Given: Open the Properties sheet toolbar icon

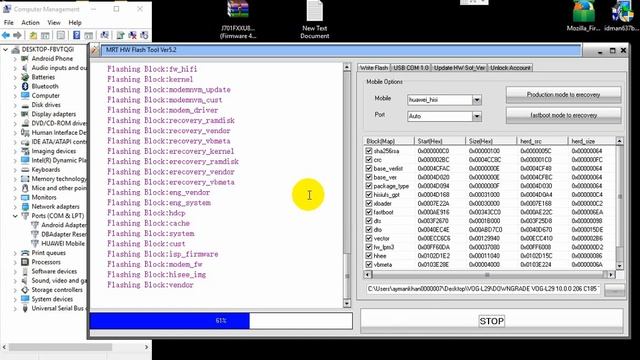Looking at the screenshot, I should tap(61, 36).
